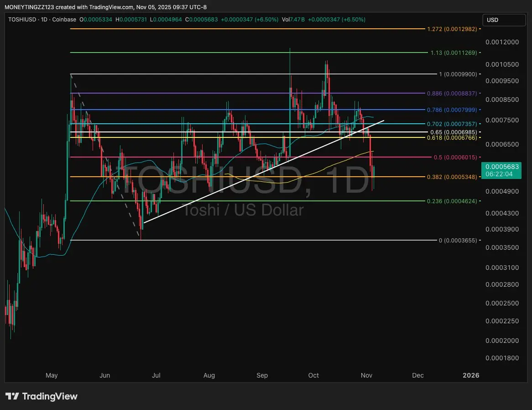Click the 0.0010500 price axis tick

502,64
